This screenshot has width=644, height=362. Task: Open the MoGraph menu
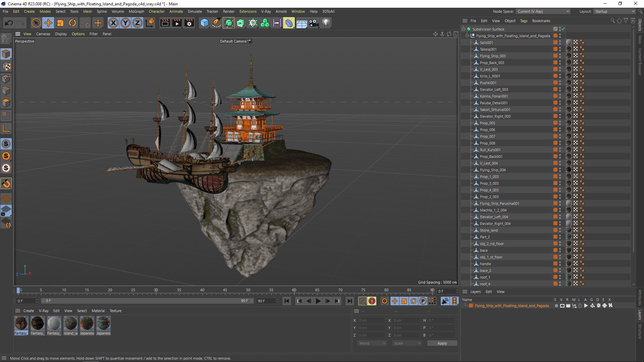click(136, 11)
